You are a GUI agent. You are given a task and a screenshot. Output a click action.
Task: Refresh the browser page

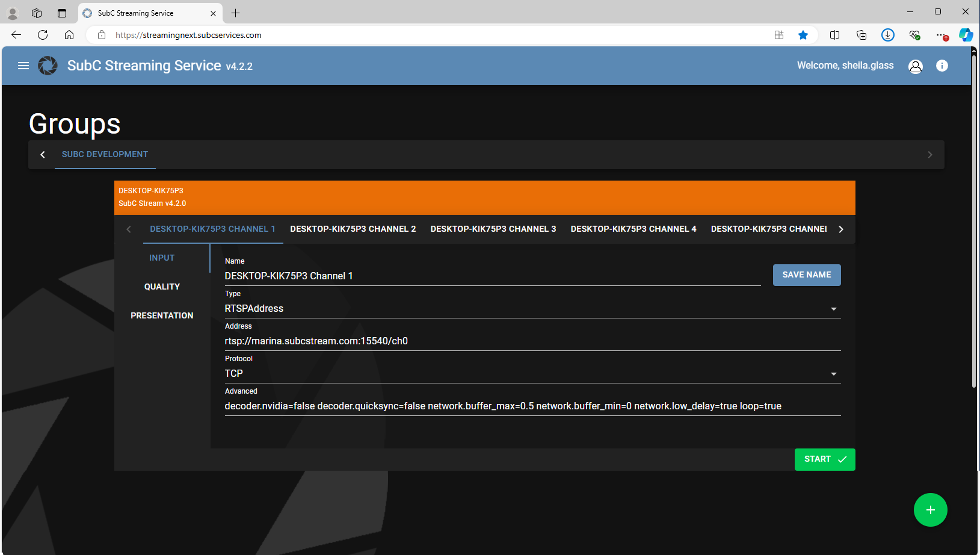coord(43,35)
